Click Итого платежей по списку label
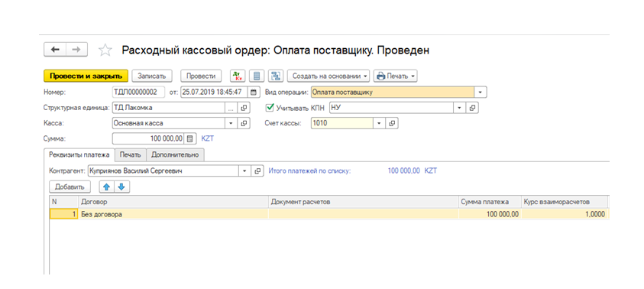 (x=309, y=170)
